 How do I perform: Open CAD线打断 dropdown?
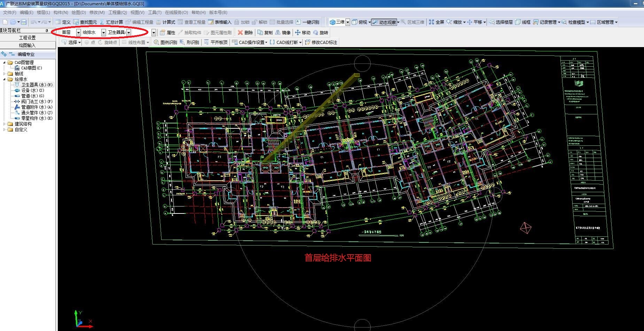click(300, 42)
